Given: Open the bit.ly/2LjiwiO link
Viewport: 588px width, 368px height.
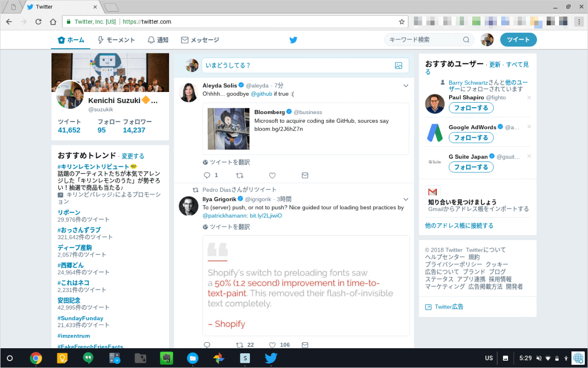Looking at the screenshot, I should 266,215.
